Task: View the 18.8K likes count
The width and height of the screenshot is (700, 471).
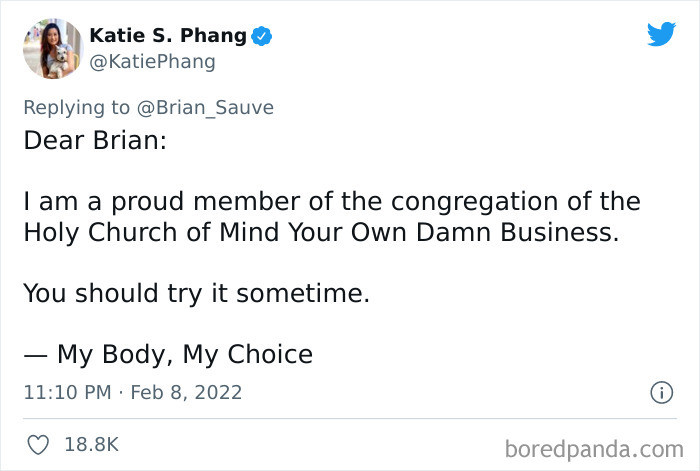Action: (x=92, y=443)
